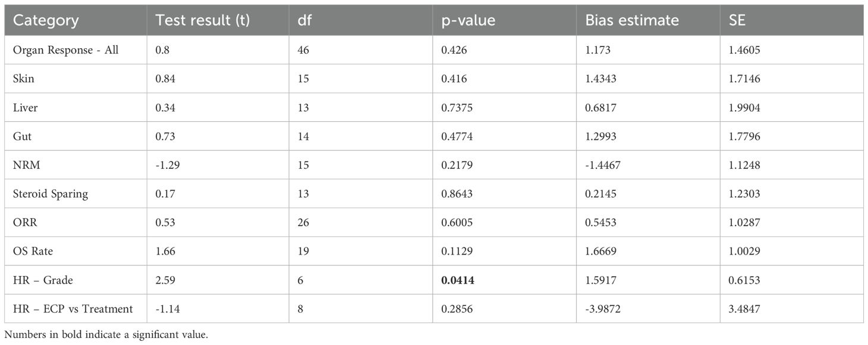Select the SE value 3.4847
The width and height of the screenshot is (868, 345).
coord(745,308)
